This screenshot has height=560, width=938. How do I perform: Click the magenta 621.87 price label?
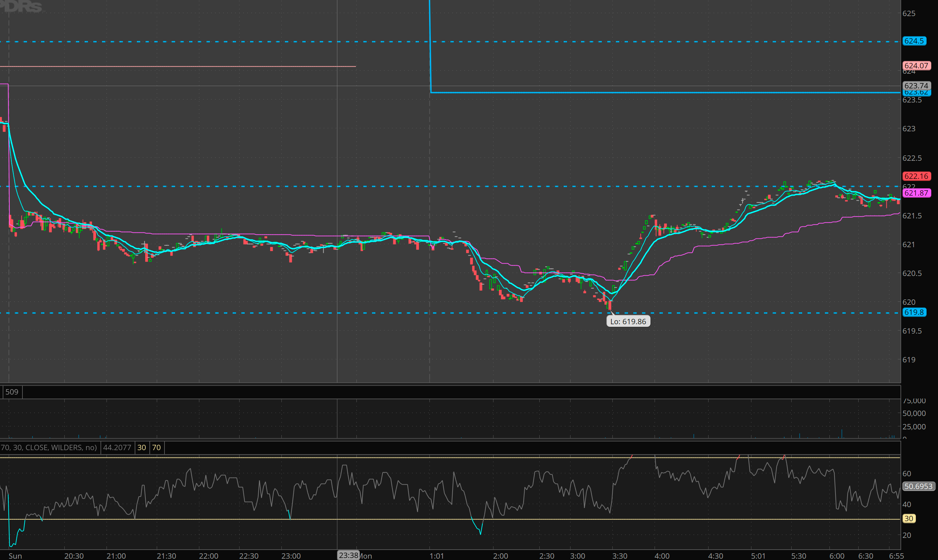[x=916, y=193]
